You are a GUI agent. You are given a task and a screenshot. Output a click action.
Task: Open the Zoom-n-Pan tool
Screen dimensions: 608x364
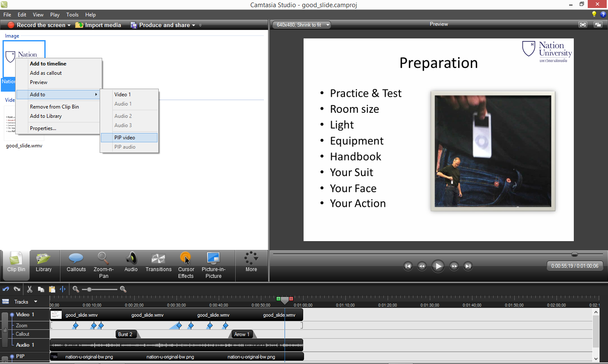point(103,265)
